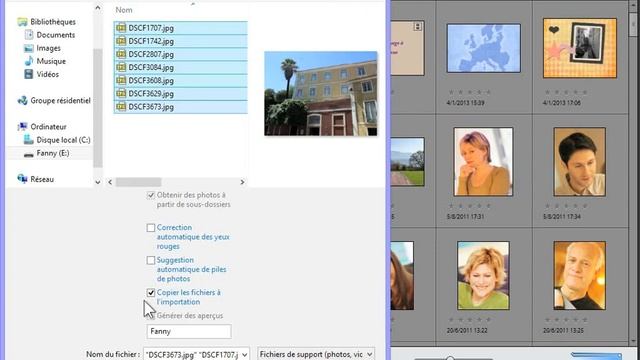Click the date 20/6/2011 13:25 label
The height and width of the screenshot is (360, 640).
562,330
